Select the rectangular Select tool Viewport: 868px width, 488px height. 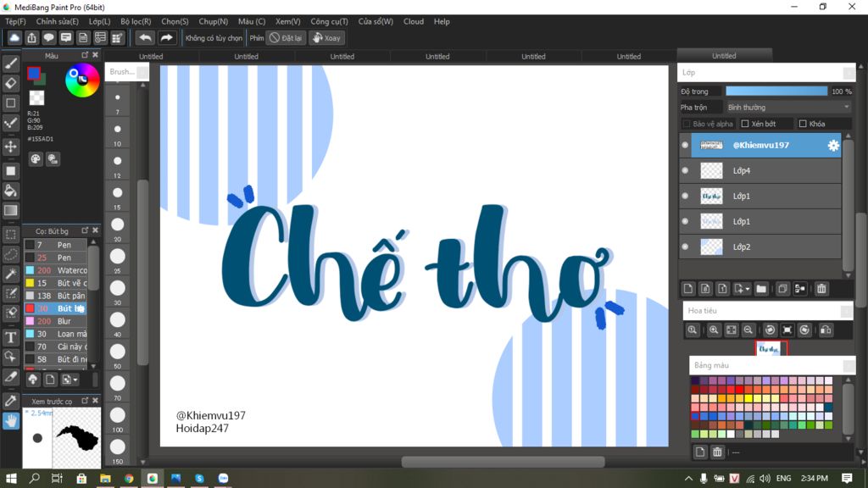[10, 235]
